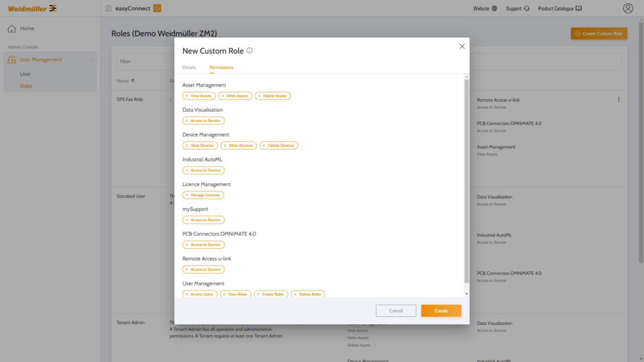Collapse sidebar using the back arrow icon

(108, 8)
